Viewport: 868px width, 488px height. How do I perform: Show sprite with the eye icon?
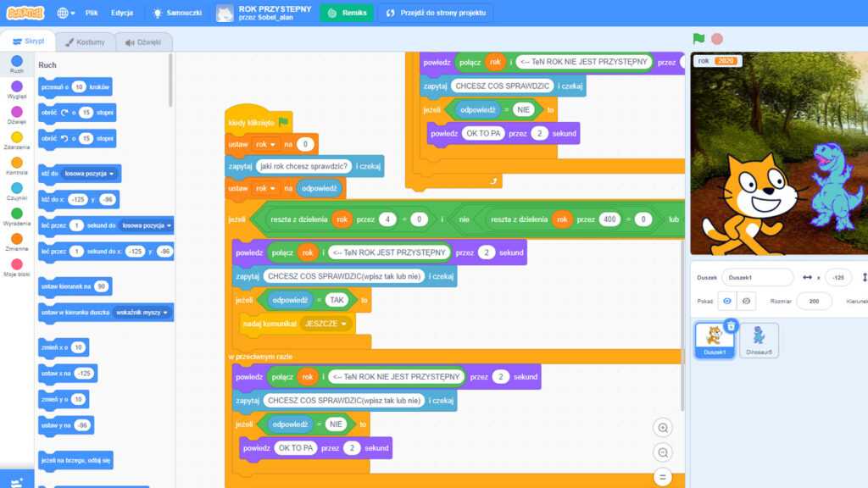[x=726, y=301]
